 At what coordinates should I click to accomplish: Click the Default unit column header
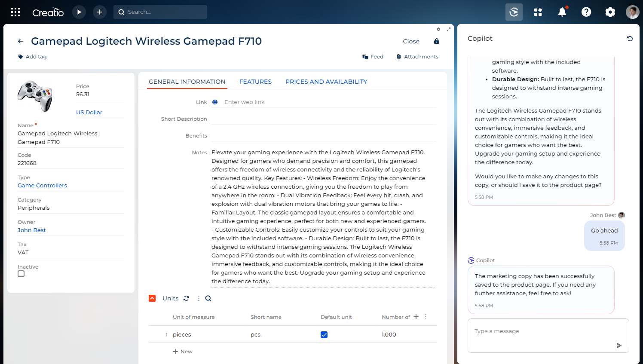336,317
